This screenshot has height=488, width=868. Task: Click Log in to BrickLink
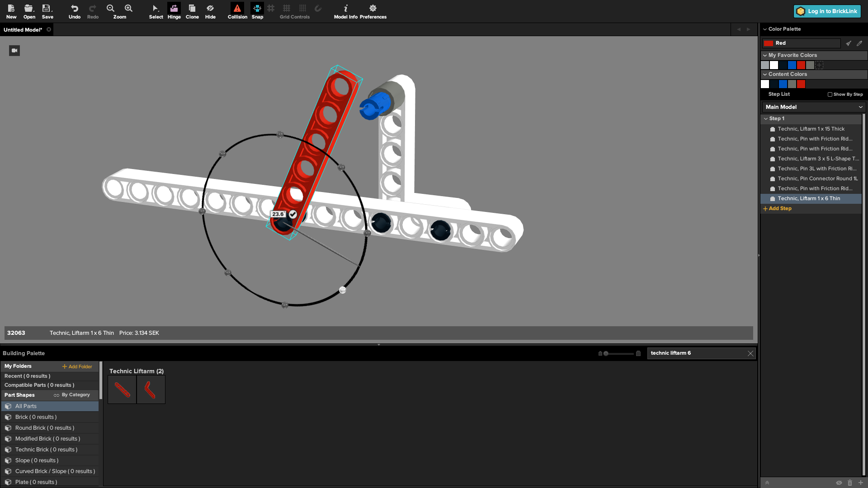click(827, 11)
